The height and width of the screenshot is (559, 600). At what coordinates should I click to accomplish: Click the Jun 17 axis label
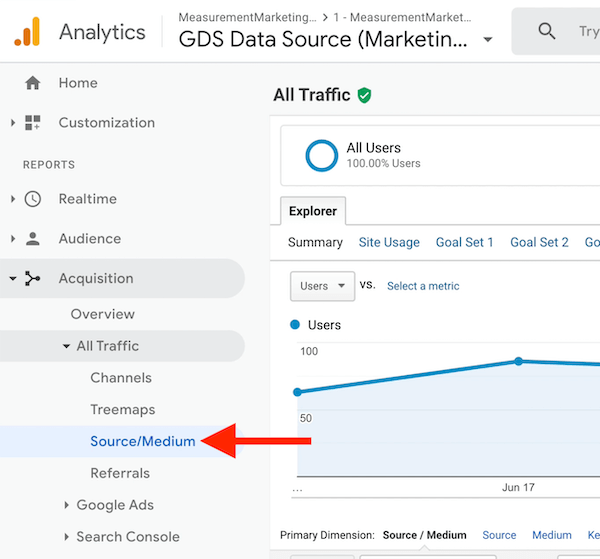pos(518,487)
